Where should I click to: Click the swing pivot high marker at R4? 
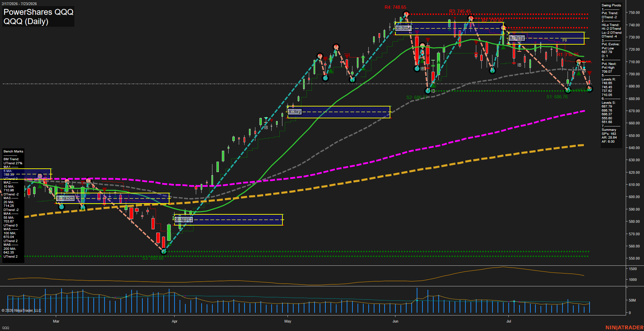[x=406, y=14]
